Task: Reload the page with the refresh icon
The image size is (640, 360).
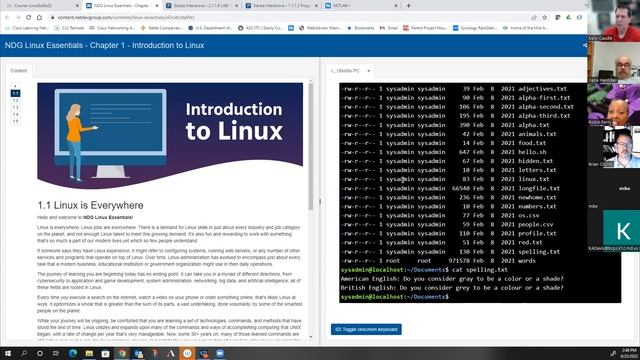Action: tap(28, 18)
